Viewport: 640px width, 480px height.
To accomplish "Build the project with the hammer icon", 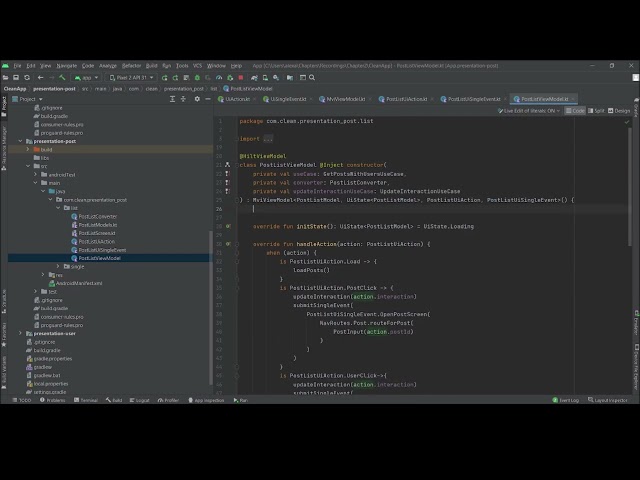I will 62,78.
